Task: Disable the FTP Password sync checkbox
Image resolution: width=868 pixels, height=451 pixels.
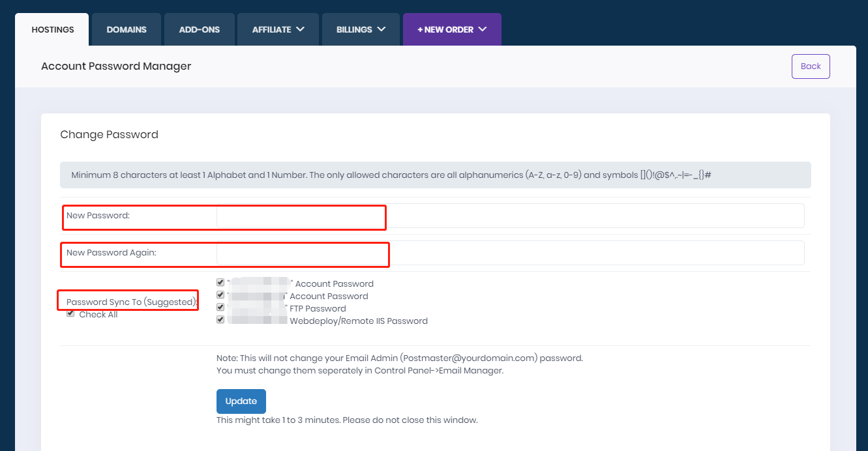Action: click(220, 307)
